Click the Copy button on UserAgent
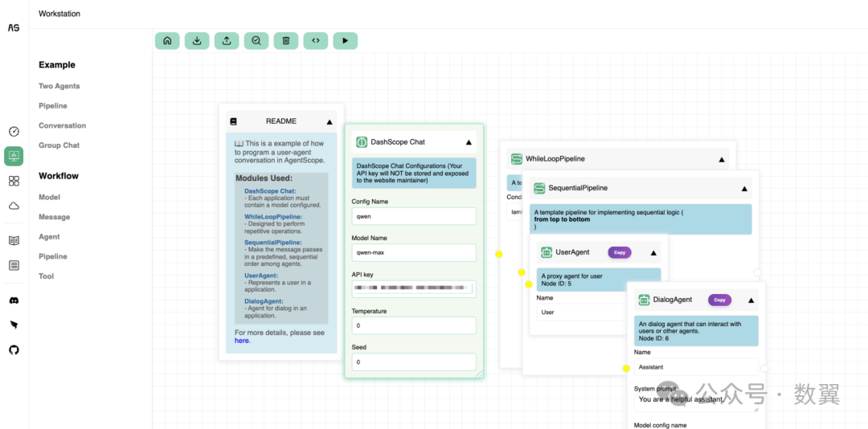Image resolution: width=868 pixels, height=429 pixels. pos(619,252)
